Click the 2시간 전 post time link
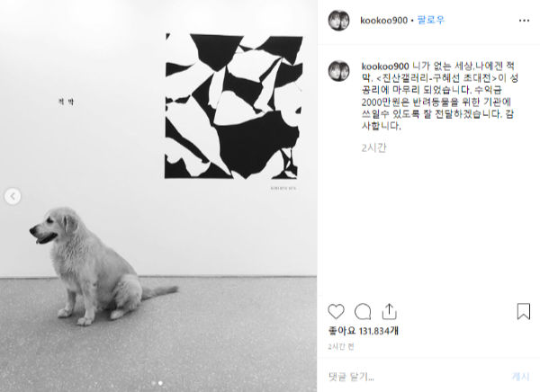The height and width of the screenshot is (392, 540). tap(340, 347)
